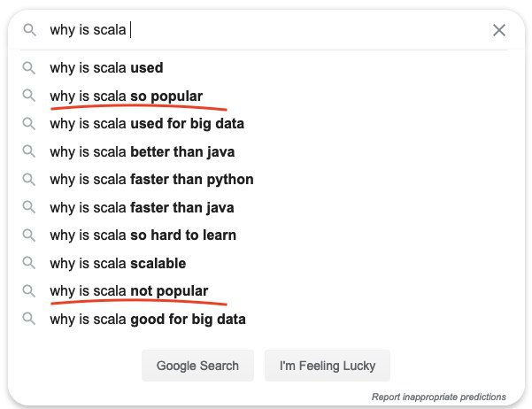
Task: Click the magnifier beside "so popular" suggestion
Action: [29, 96]
